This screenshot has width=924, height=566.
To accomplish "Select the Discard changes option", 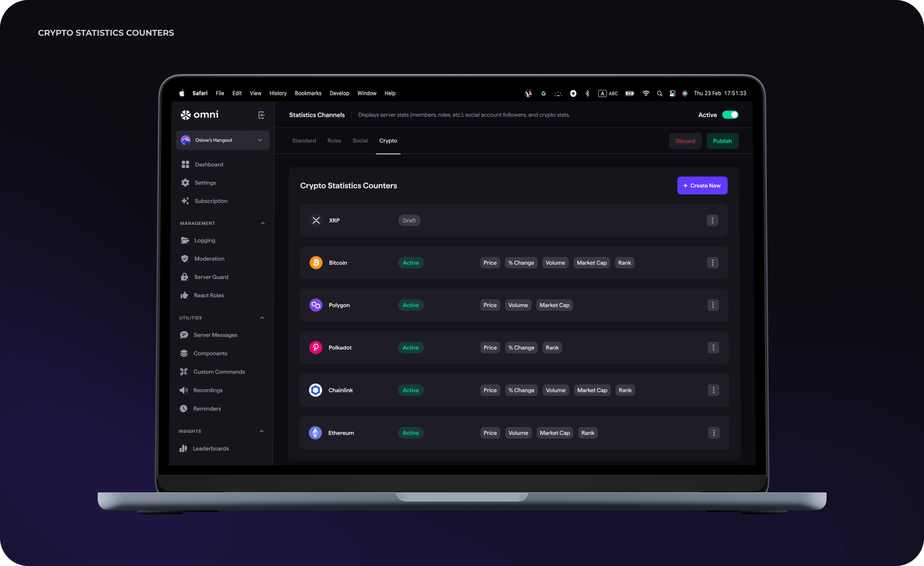I will click(x=684, y=141).
